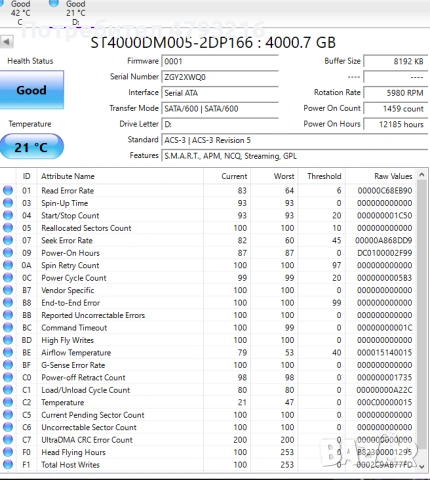Click the status icon for Head Flying Hours
Screen dimensions: 430x480
coord(8,452)
